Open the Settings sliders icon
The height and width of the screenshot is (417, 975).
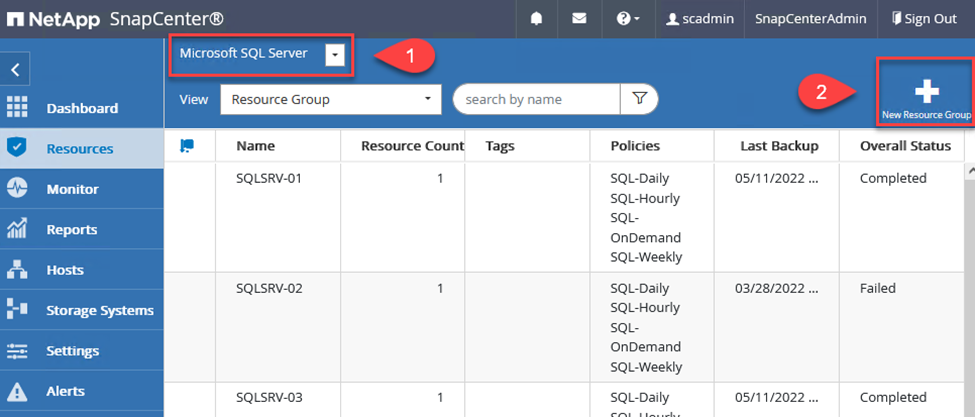(x=17, y=351)
